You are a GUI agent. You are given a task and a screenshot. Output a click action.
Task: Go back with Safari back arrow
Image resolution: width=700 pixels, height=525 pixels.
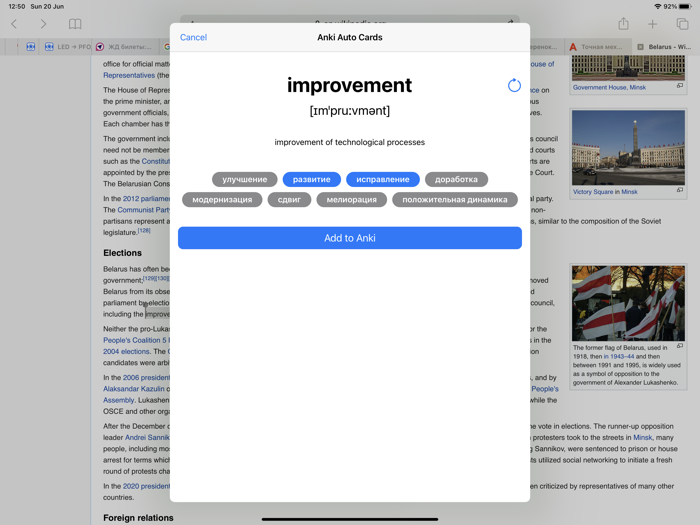(x=14, y=24)
